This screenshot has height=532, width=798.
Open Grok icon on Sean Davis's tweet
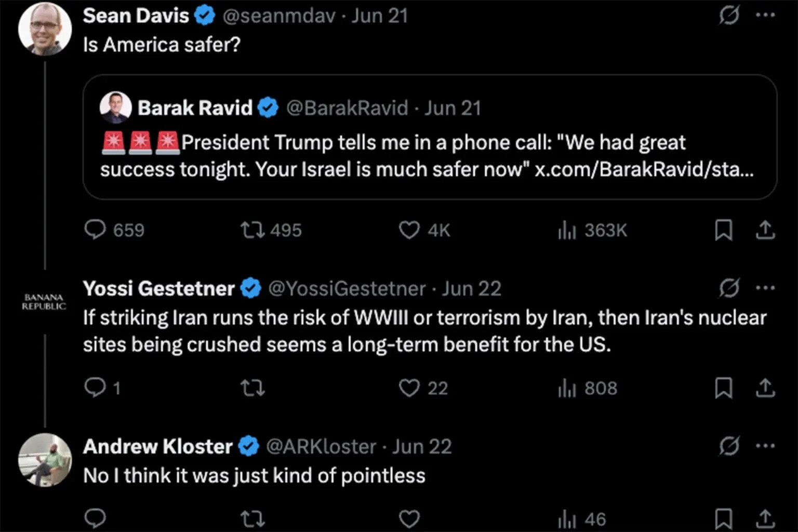pos(729,17)
